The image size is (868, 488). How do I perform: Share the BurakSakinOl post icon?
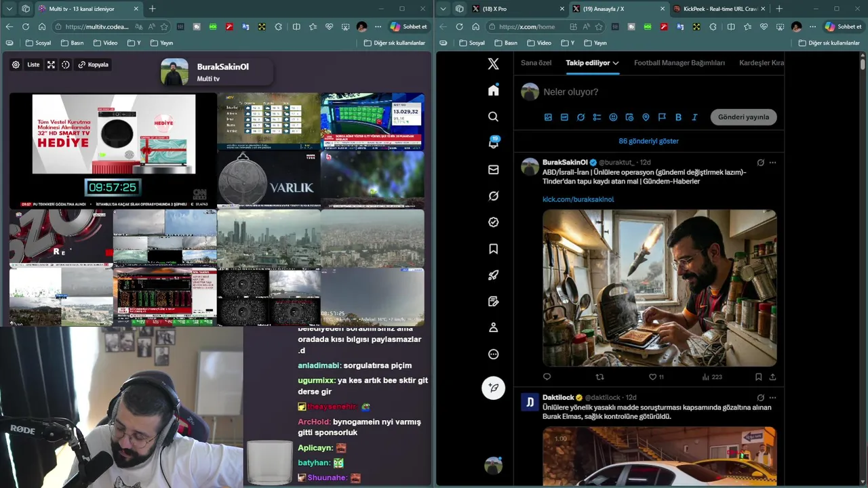[772, 377]
